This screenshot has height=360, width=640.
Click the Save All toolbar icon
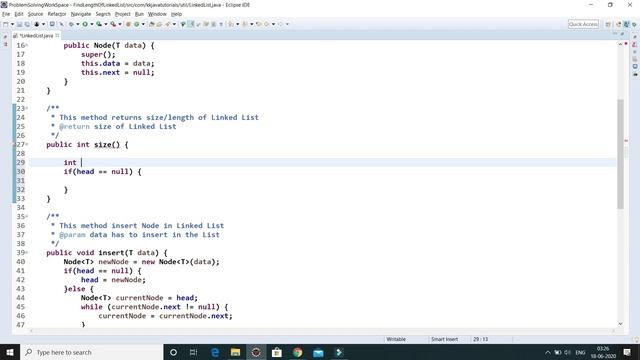(27, 24)
